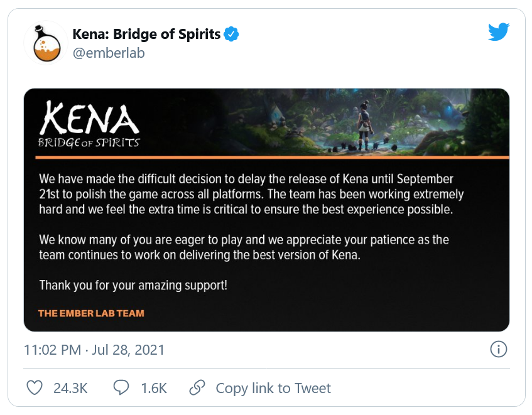Open the Kena: Bridge of Spirits profile name
532x415 pixels.
pos(146,35)
